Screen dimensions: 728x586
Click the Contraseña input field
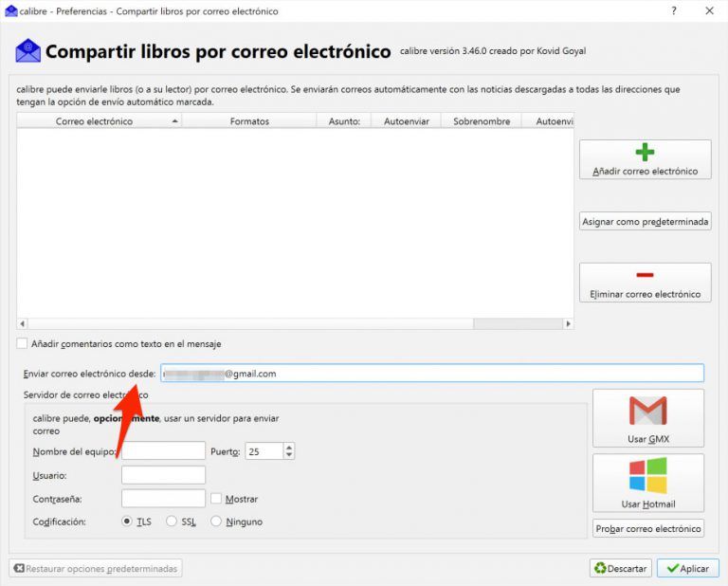pyautogui.click(x=163, y=498)
